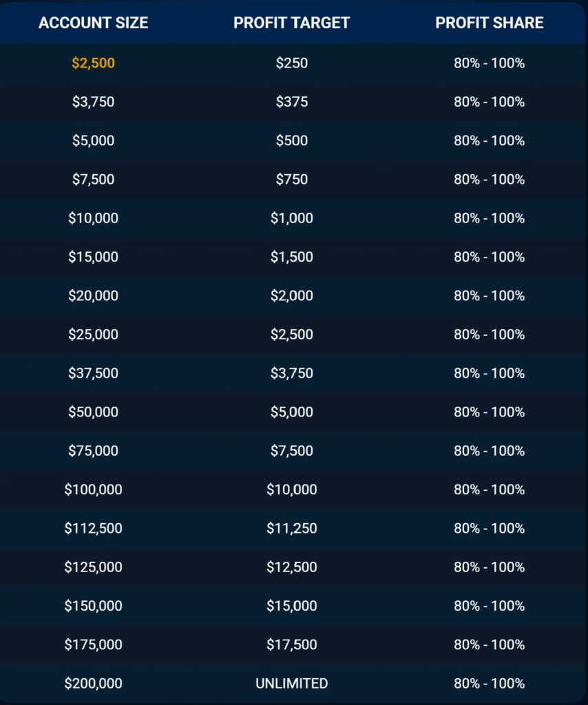Select the $10,000 account size option
The image size is (588, 705).
pos(93,218)
